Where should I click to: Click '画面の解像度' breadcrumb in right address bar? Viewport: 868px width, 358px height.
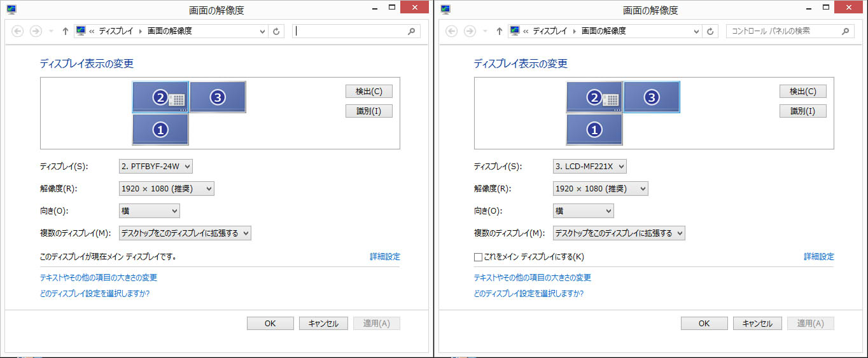coord(603,31)
